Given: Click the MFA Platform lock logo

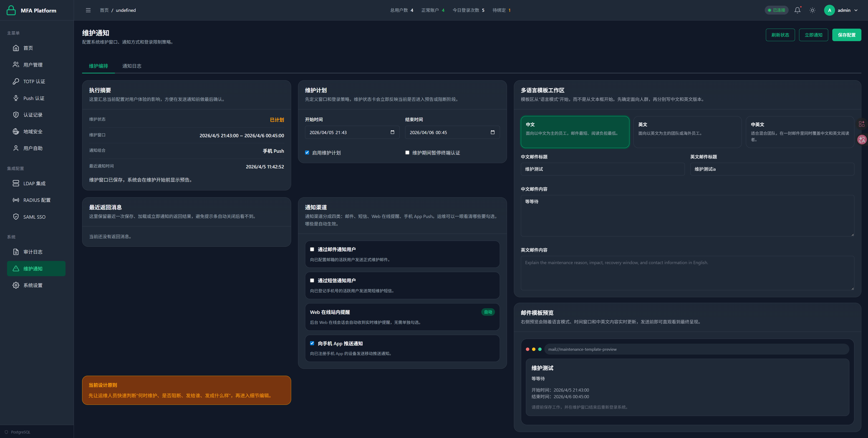Looking at the screenshot, I should pos(11,10).
